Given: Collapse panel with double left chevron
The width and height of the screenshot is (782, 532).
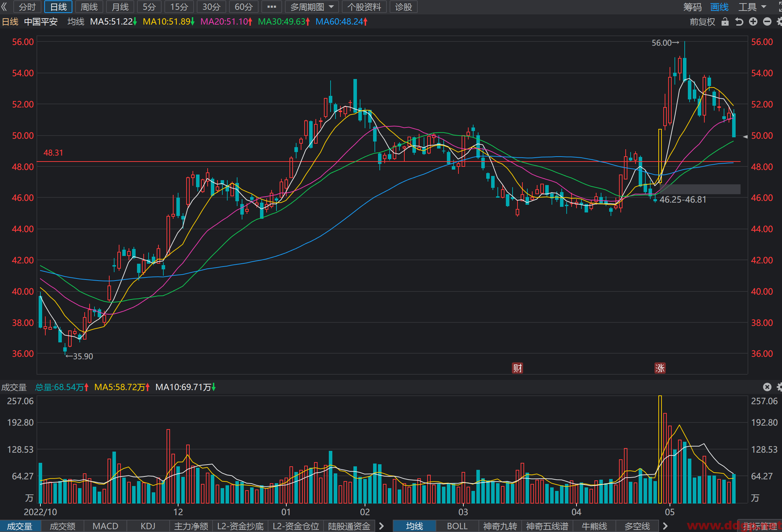Looking at the screenshot, I should pyautogui.click(x=5, y=7).
